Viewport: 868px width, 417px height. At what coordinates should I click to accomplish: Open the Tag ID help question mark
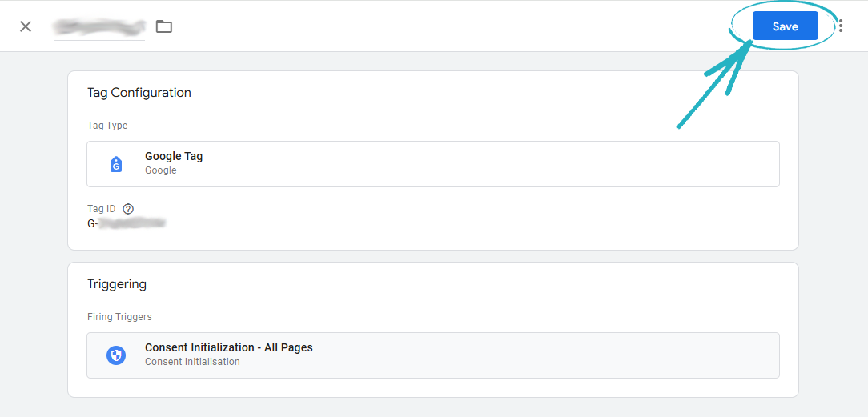pos(128,209)
